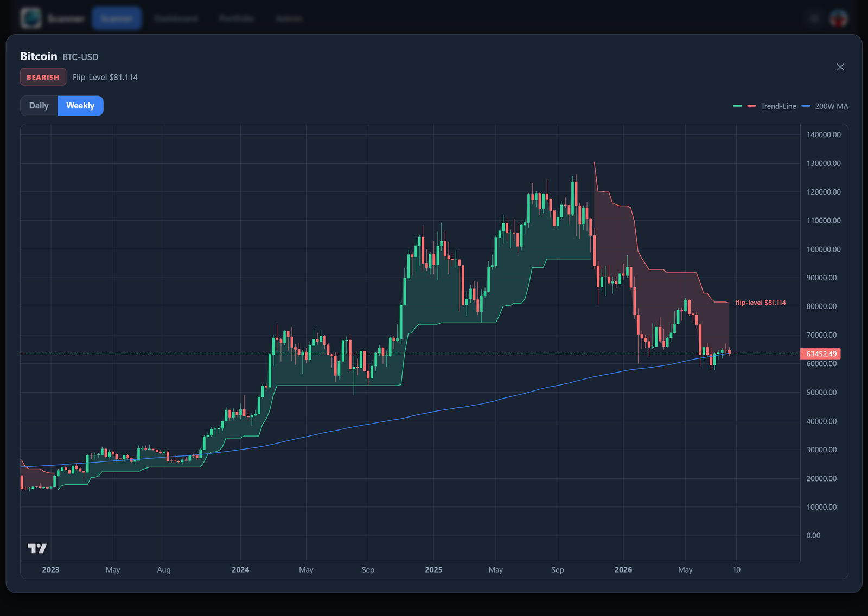
Task: Click the 80000.00 price axis label
Action: pyautogui.click(x=821, y=306)
